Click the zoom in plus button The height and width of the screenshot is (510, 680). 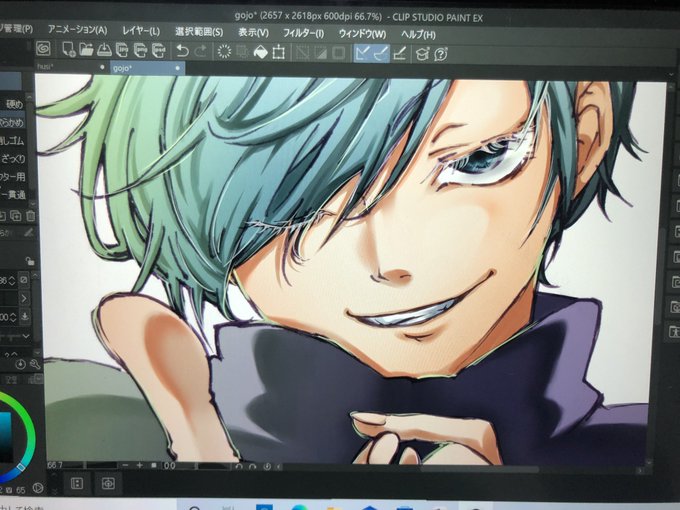tap(140, 465)
